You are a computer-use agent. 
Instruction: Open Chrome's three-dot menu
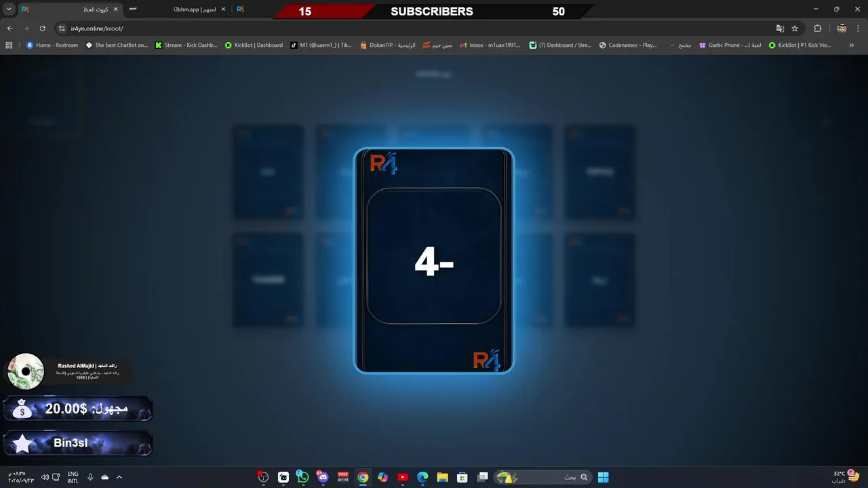point(859,28)
